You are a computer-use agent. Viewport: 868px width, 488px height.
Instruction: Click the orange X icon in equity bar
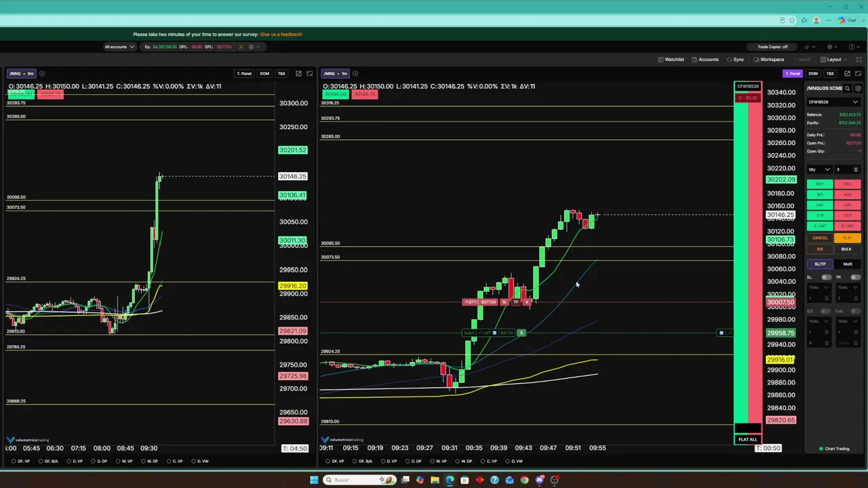pyautogui.click(x=241, y=47)
